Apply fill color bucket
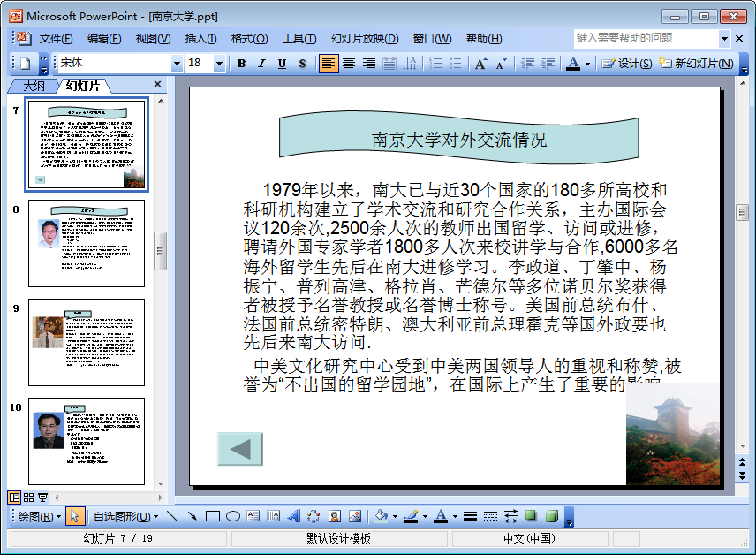 381,516
